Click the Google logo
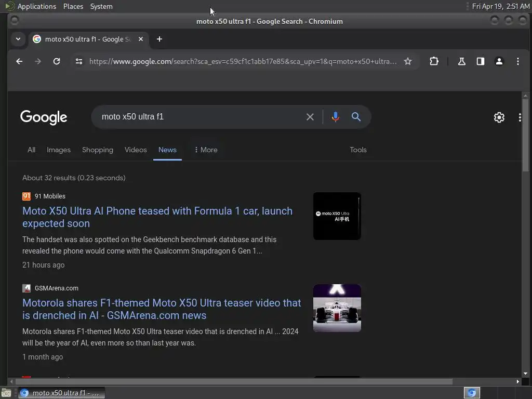 (x=44, y=117)
